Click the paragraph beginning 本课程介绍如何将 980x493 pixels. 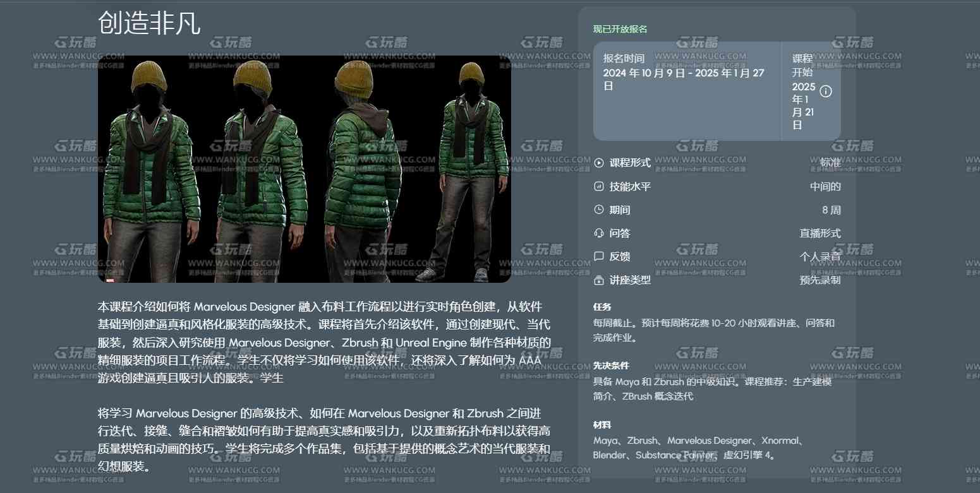tap(325, 343)
